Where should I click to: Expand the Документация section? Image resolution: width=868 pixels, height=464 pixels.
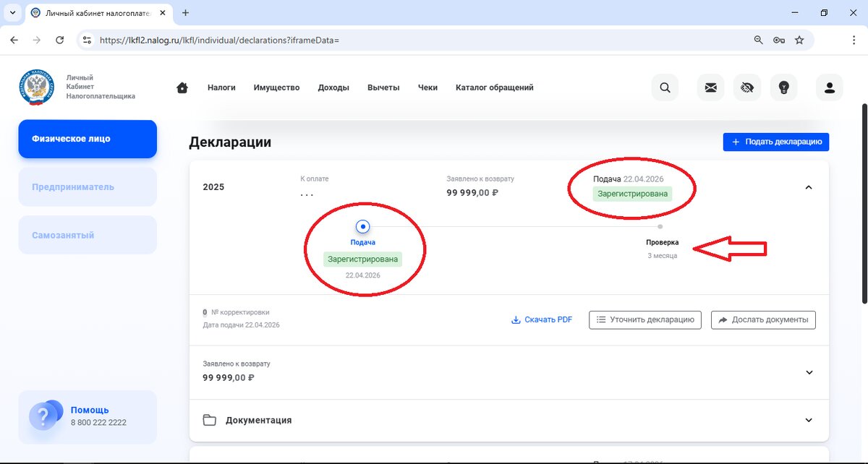click(x=808, y=419)
